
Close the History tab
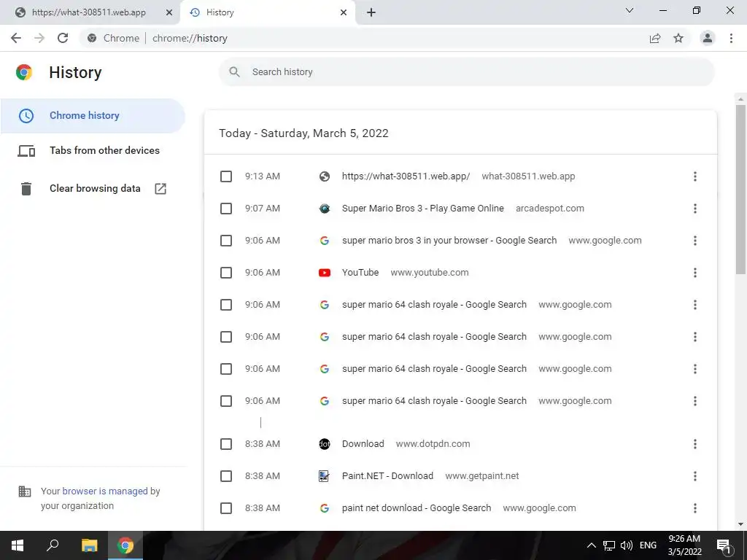click(x=344, y=12)
